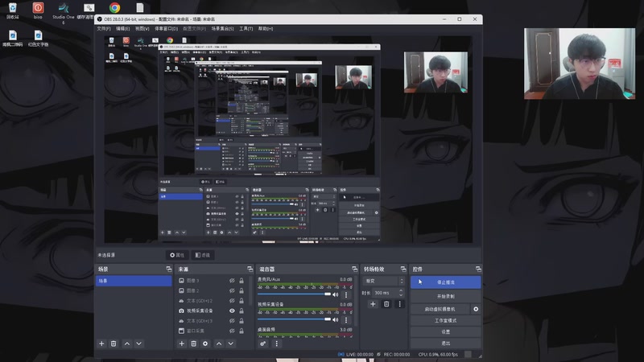Start the virtual camera button

(x=440, y=309)
